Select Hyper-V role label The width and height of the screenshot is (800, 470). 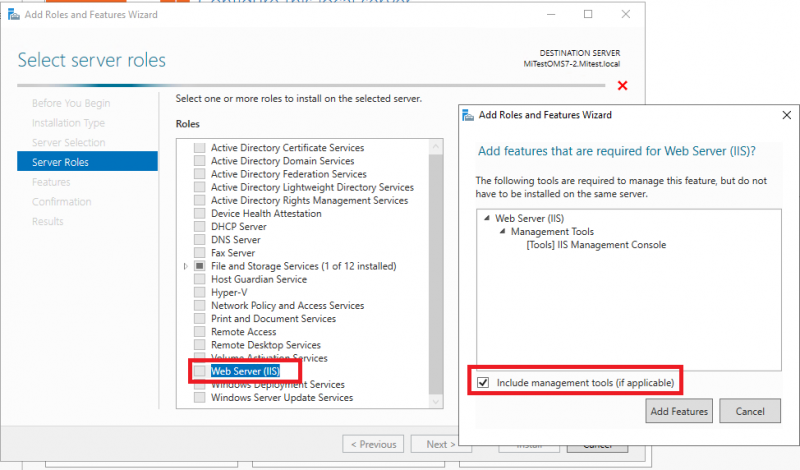point(229,292)
